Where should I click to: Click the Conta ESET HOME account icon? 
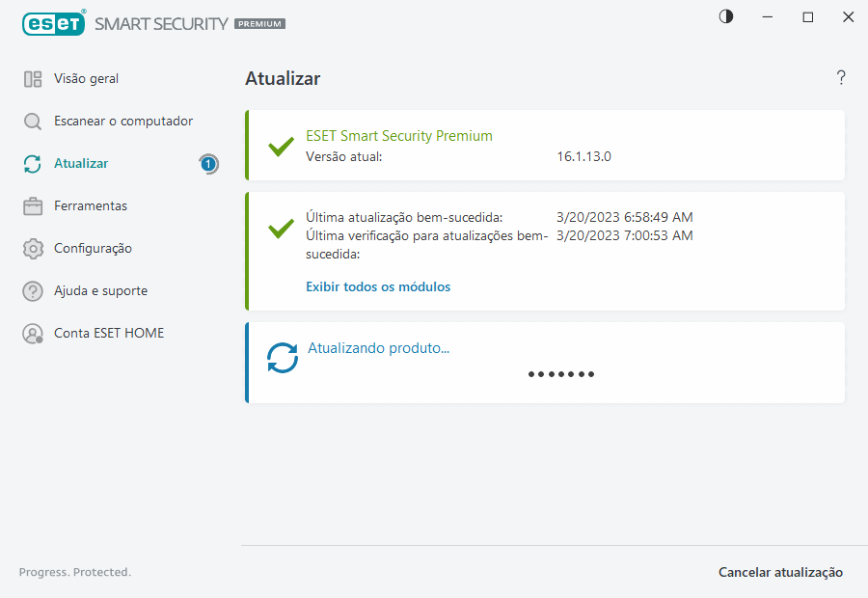coord(33,334)
